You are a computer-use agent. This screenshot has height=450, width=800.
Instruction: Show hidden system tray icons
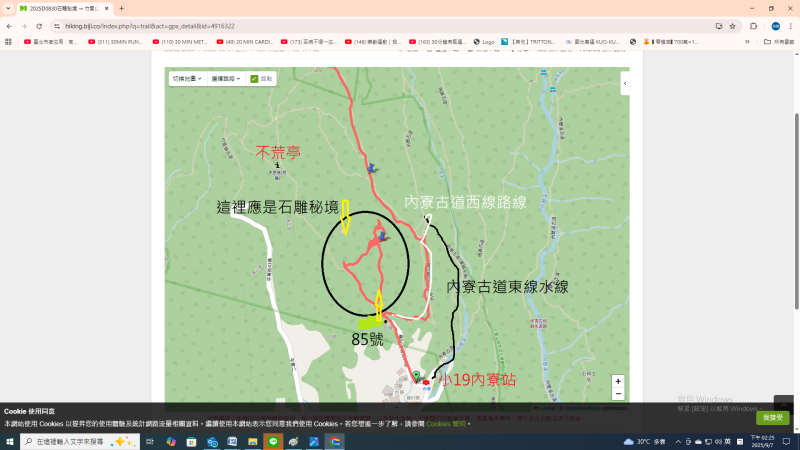pyautogui.click(x=678, y=441)
